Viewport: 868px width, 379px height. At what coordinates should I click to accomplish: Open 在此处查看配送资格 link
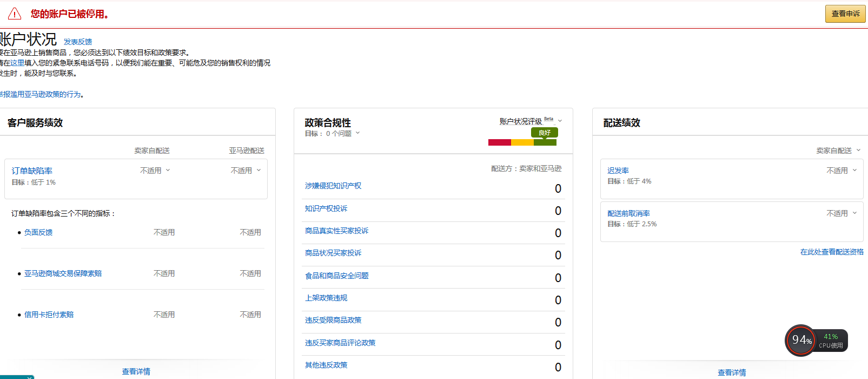pos(832,252)
